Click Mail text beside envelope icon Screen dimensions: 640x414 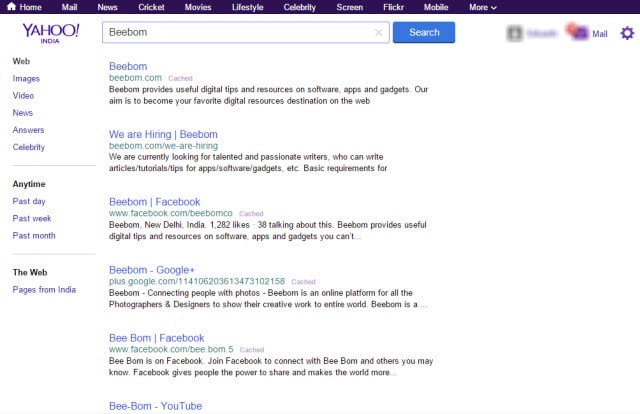(600, 34)
